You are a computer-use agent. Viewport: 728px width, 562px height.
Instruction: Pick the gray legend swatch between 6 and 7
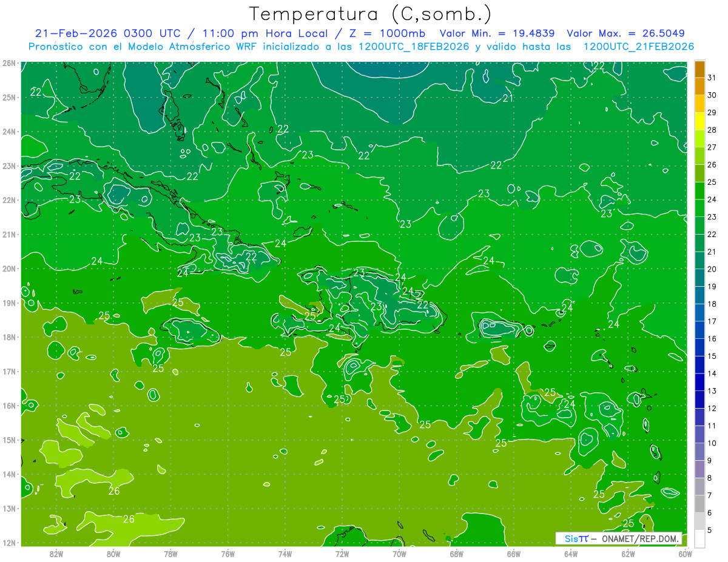click(699, 504)
